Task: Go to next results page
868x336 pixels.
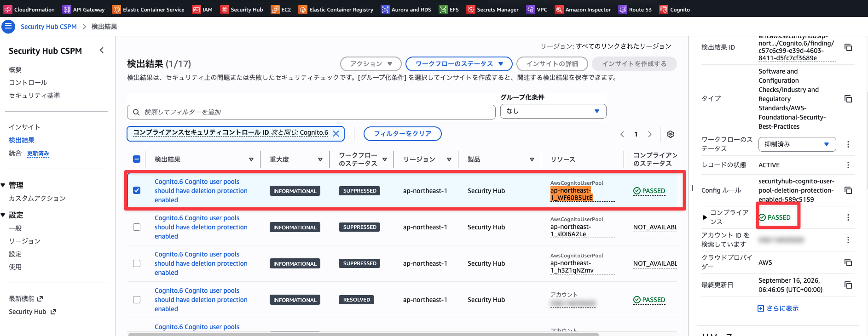Action: tap(650, 134)
